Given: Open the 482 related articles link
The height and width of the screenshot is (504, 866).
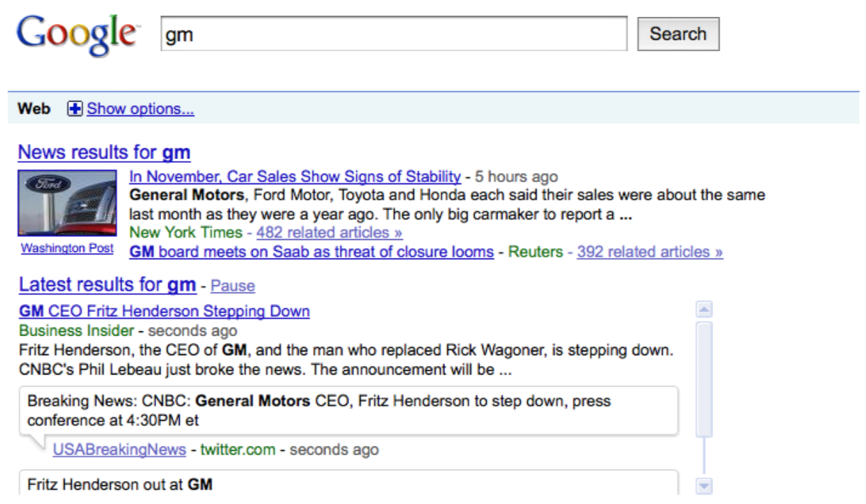Looking at the screenshot, I should 329,233.
